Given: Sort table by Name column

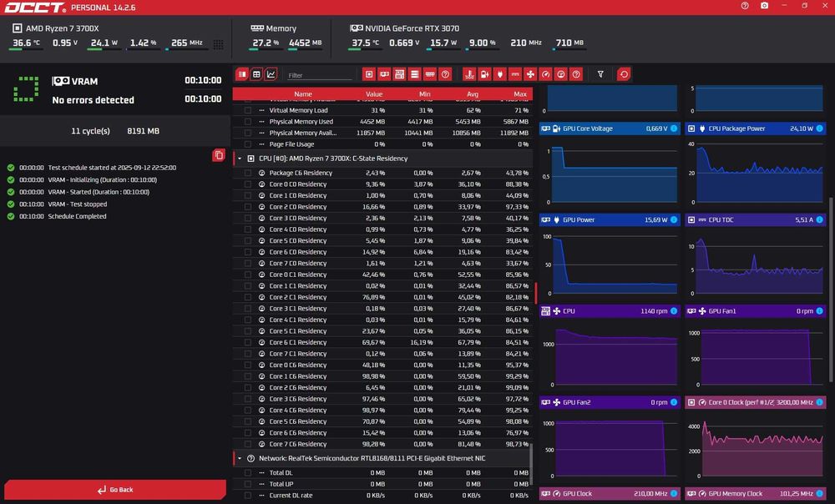Looking at the screenshot, I should point(303,94).
